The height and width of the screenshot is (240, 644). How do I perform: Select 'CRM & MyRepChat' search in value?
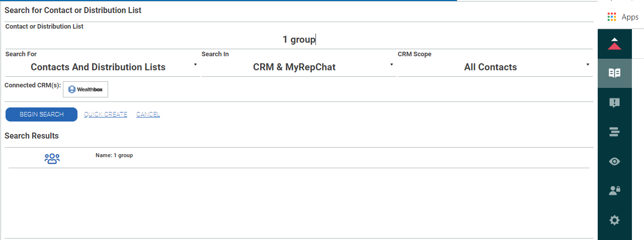click(294, 67)
